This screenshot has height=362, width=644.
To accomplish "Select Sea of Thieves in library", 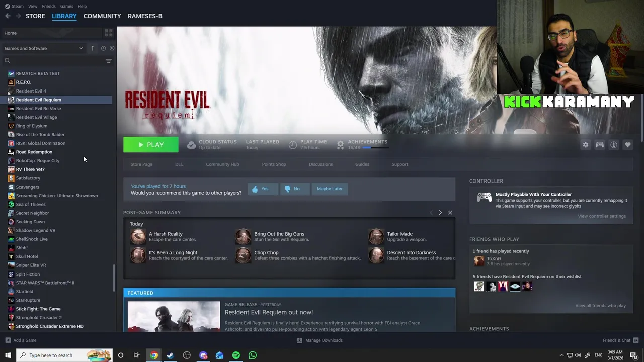I will tap(31, 204).
